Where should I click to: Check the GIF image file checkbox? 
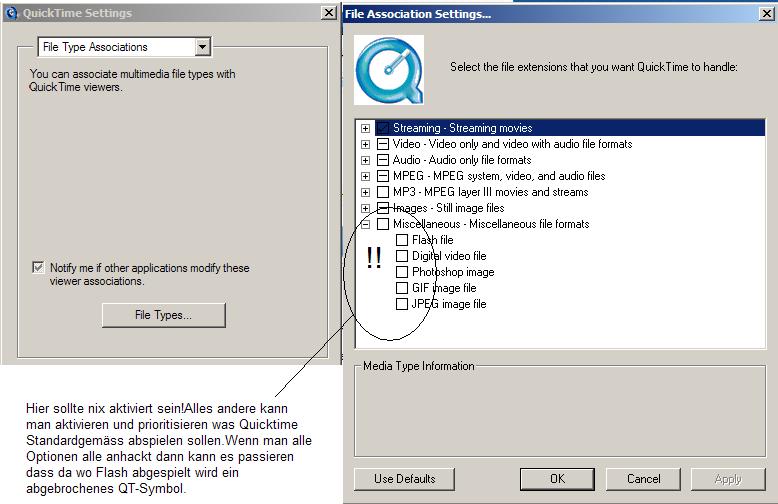click(x=402, y=288)
